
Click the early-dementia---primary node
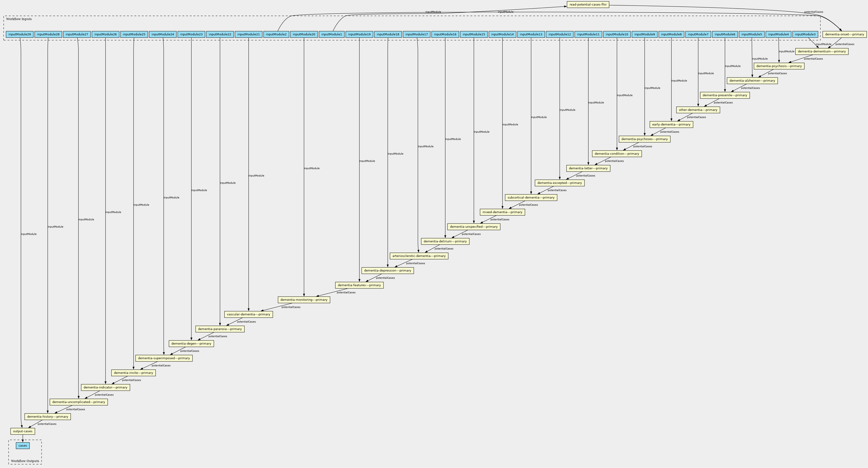click(672, 124)
